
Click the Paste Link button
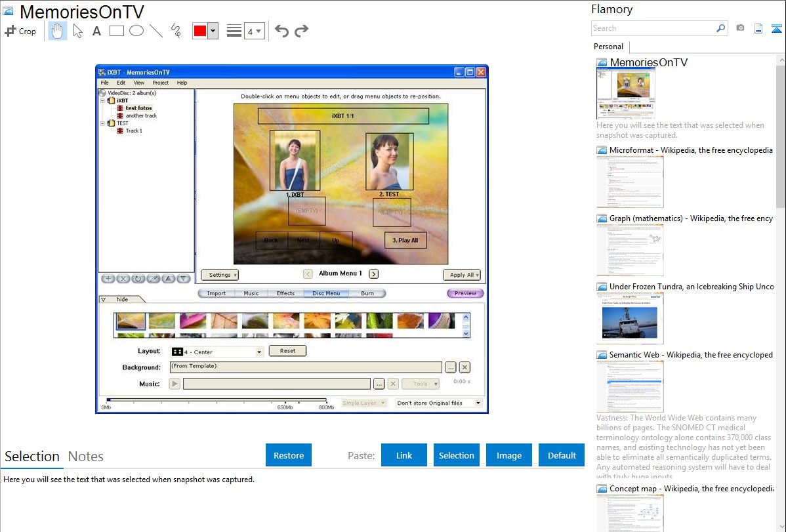pyautogui.click(x=404, y=455)
